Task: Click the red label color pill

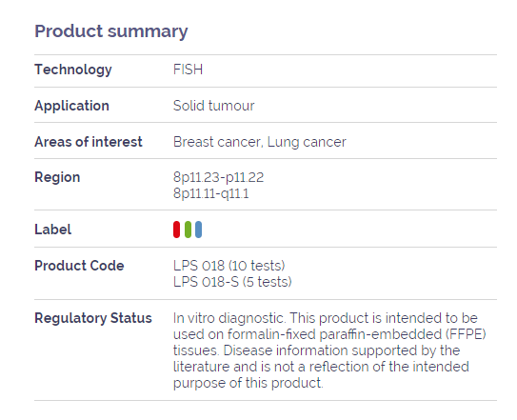Action: point(176,230)
